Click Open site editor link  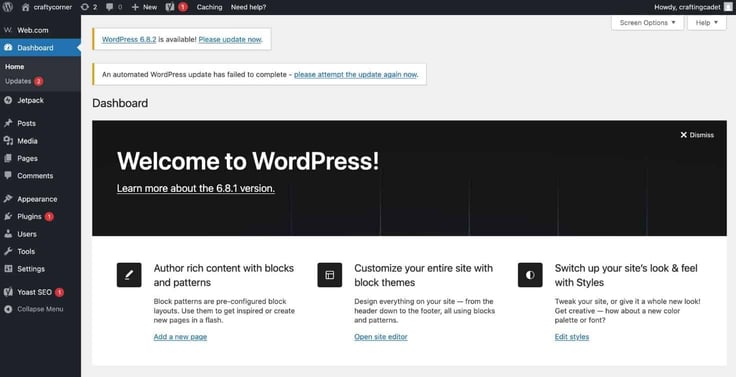click(x=381, y=337)
